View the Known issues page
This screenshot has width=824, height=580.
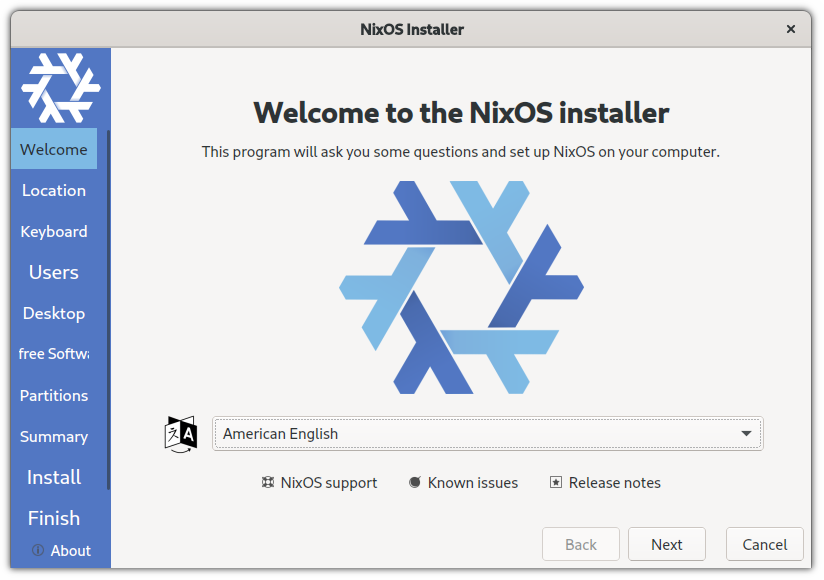(473, 482)
